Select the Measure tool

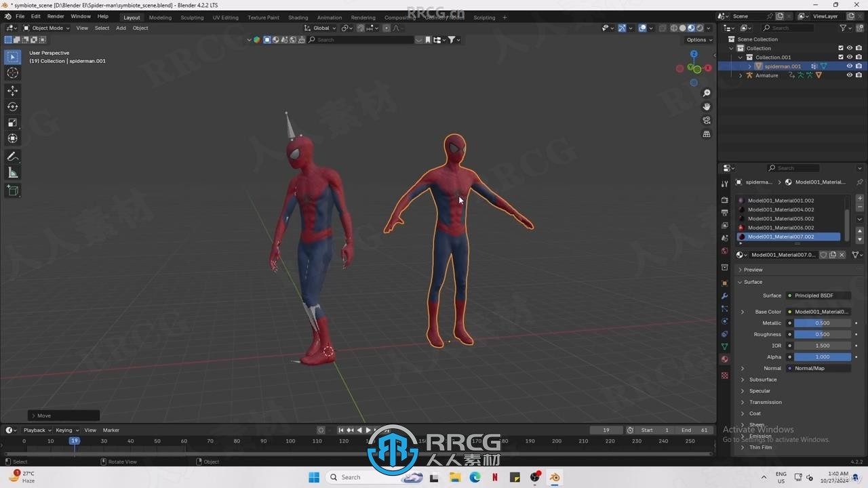pos(13,173)
